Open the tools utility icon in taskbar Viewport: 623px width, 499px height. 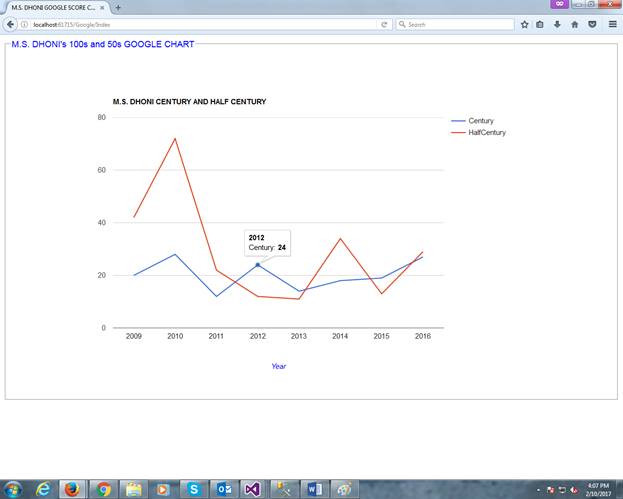[x=284, y=489]
